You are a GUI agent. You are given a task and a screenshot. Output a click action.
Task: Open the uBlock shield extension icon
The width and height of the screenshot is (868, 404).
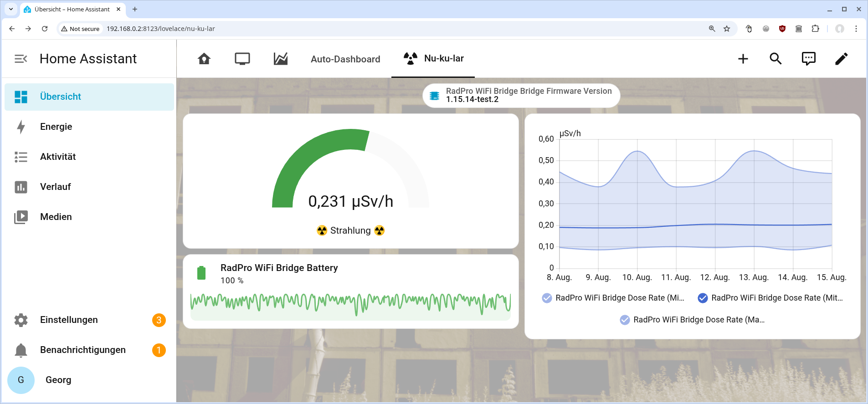pos(782,29)
